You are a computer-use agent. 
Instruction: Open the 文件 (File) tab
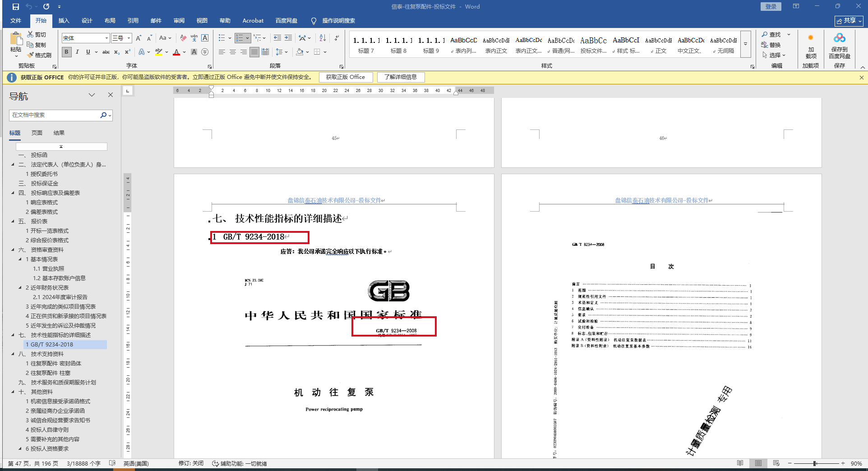[x=16, y=21]
